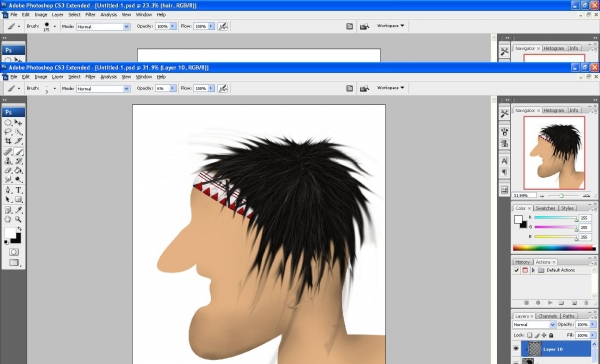Open Tool Presets panel from front dock
The width and height of the screenshot is (600, 364).
click(x=504, y=113)
